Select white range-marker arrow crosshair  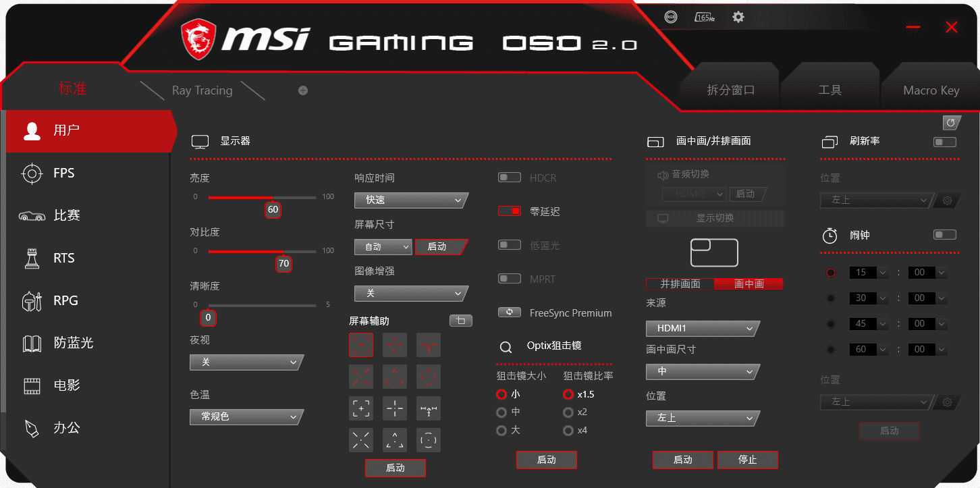[429, 408]
